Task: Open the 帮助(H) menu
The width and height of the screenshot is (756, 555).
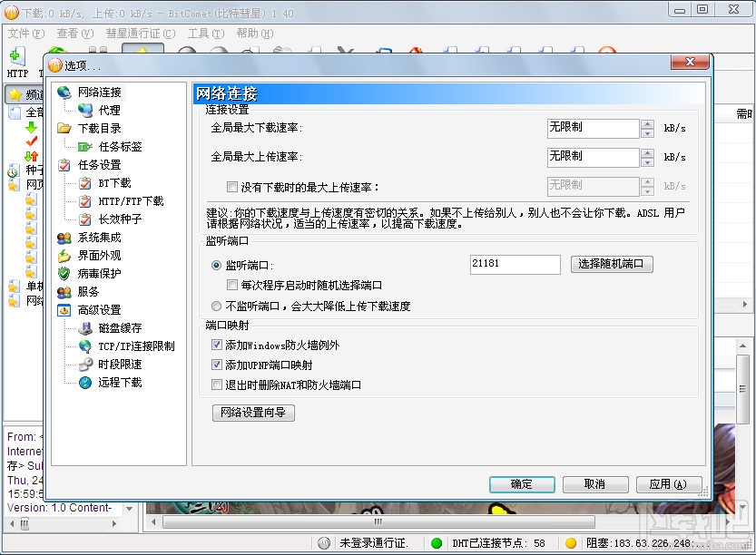Action: [254, 34]
